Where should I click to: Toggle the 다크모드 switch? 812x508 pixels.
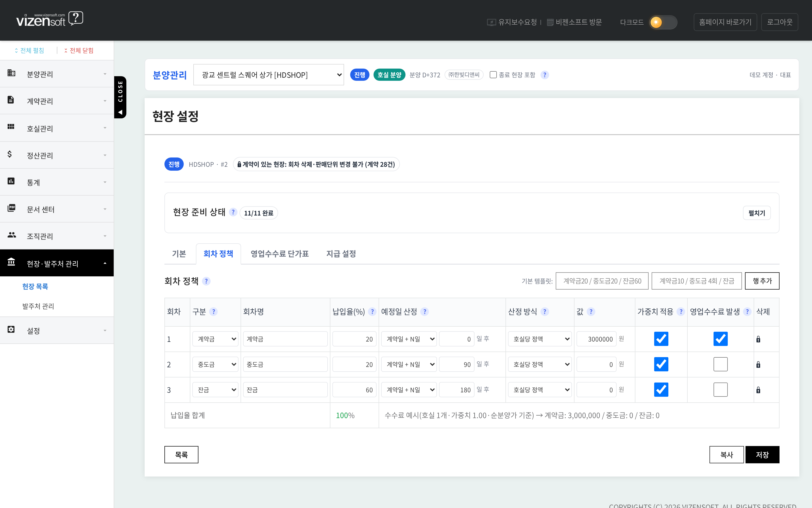(x=663, y=22)
